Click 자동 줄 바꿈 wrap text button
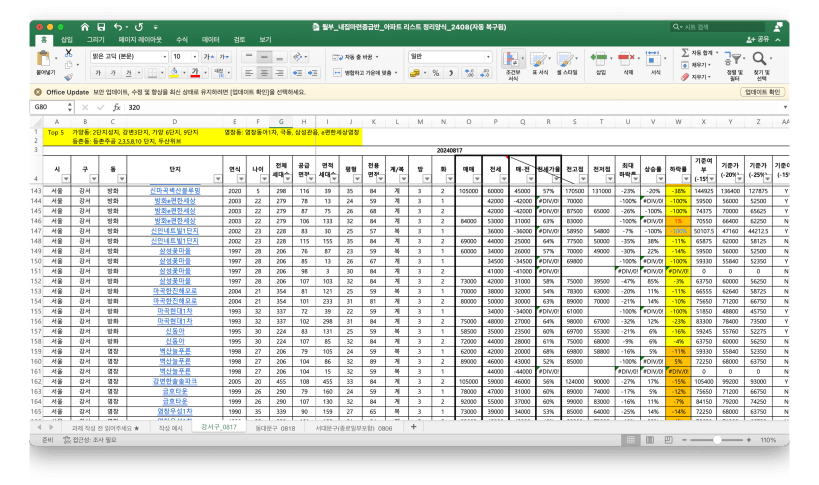The image size is (819, 485). [x=355, y=56]
